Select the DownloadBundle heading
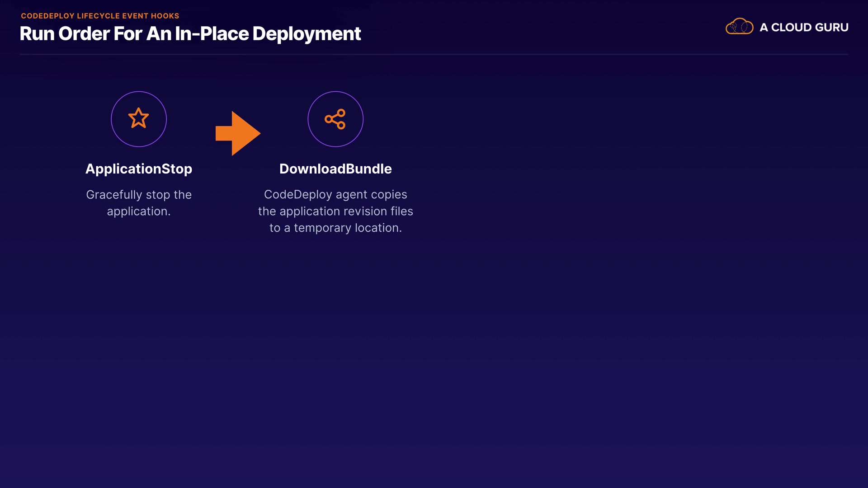Screen dimensions: 868x488 coord(335,169)
